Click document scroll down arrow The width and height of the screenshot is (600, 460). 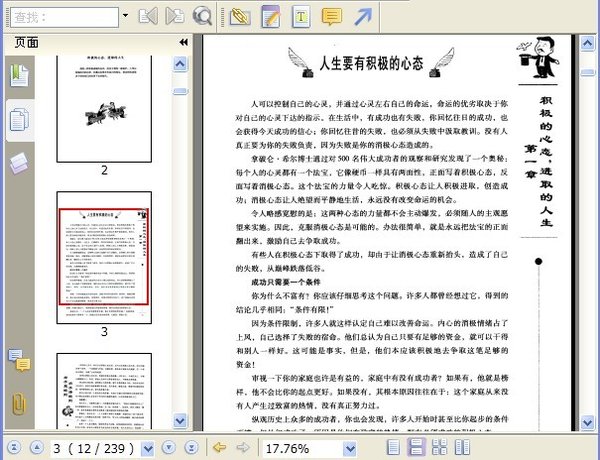click(588, 422)
